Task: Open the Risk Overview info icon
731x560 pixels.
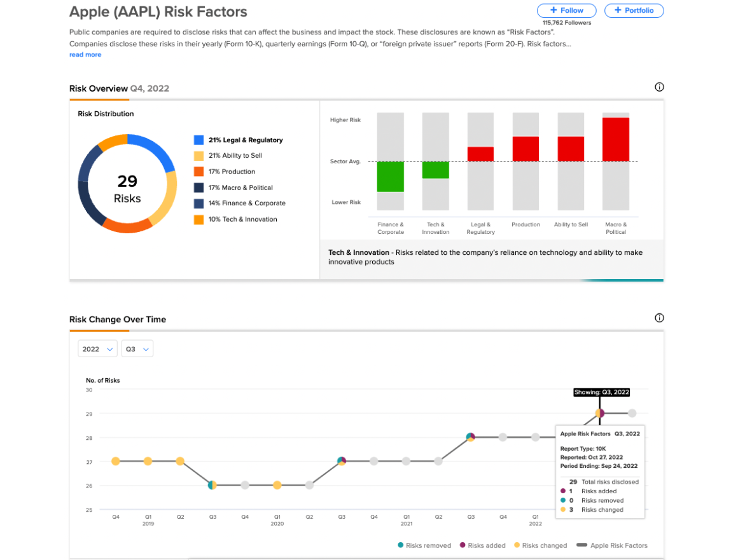Action: [658, 87]
